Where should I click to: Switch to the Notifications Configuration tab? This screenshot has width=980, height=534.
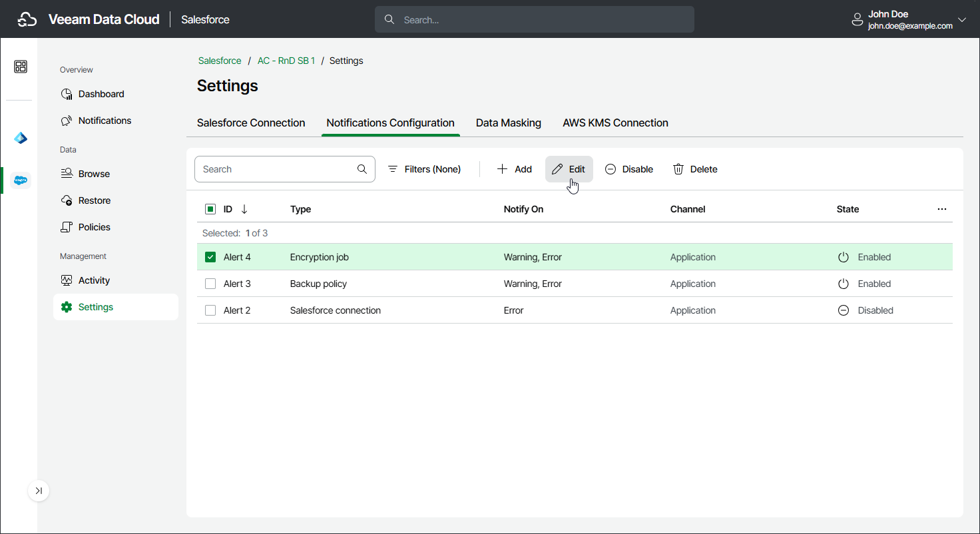pos(391,123)
